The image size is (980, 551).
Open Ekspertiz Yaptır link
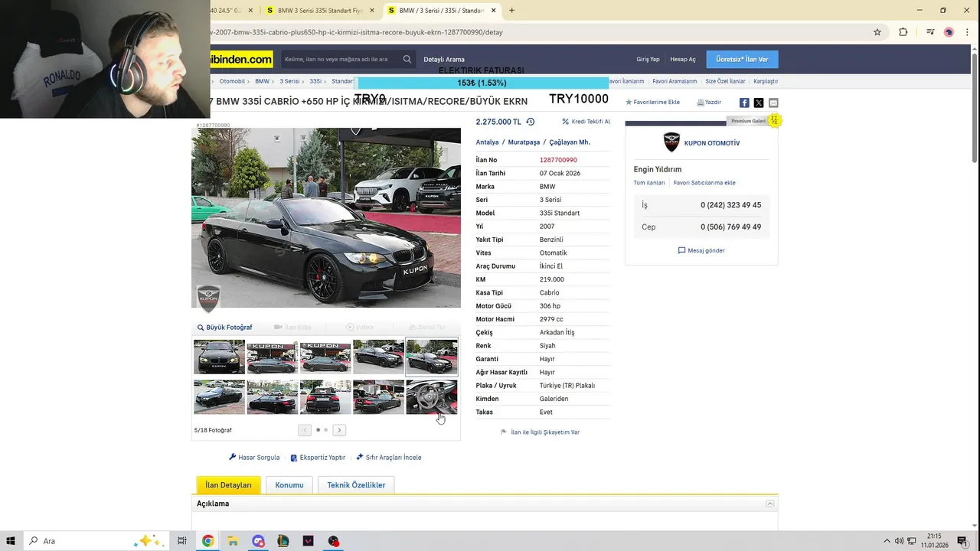(x=318, y=457)
